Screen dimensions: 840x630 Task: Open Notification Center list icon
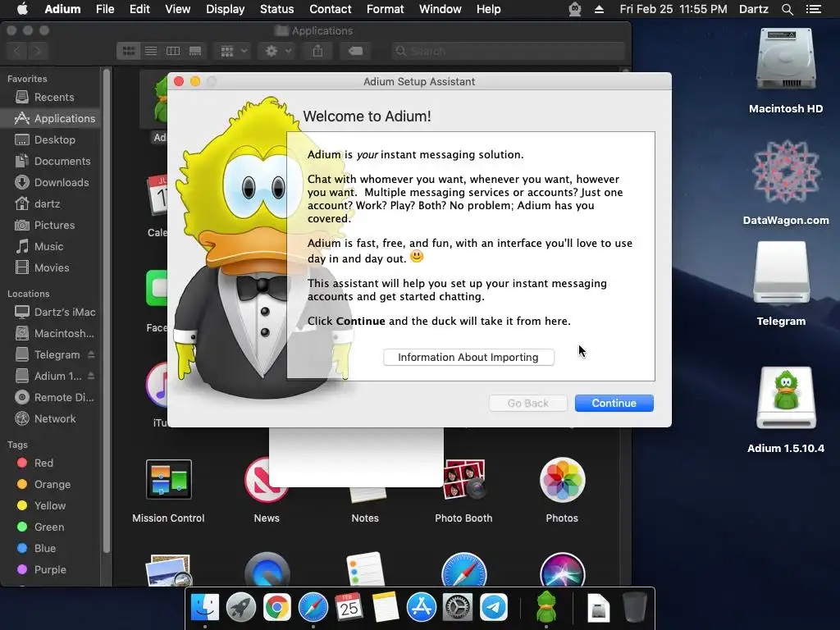[813, 9]
